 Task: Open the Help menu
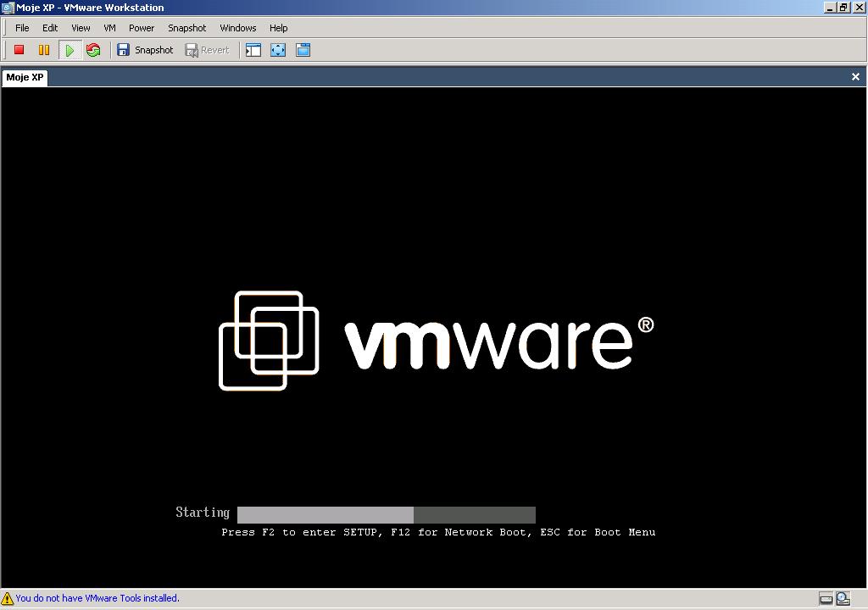[278, 28]
